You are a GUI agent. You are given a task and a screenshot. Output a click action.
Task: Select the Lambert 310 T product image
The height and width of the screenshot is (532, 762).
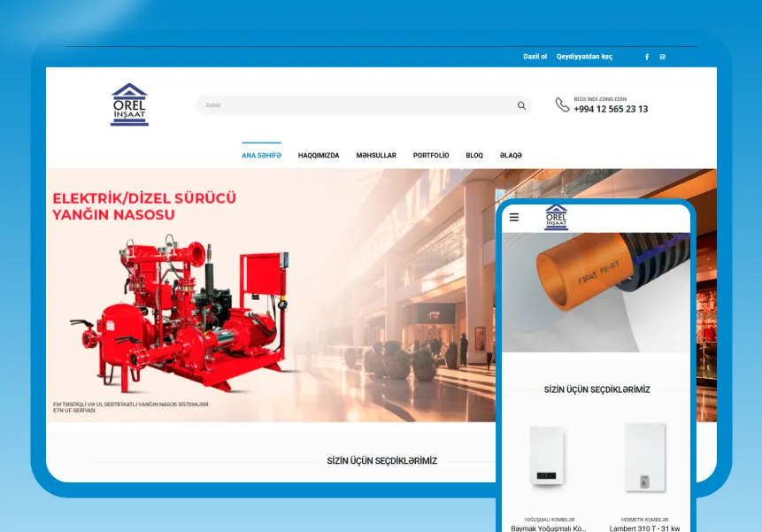point(644,456)
